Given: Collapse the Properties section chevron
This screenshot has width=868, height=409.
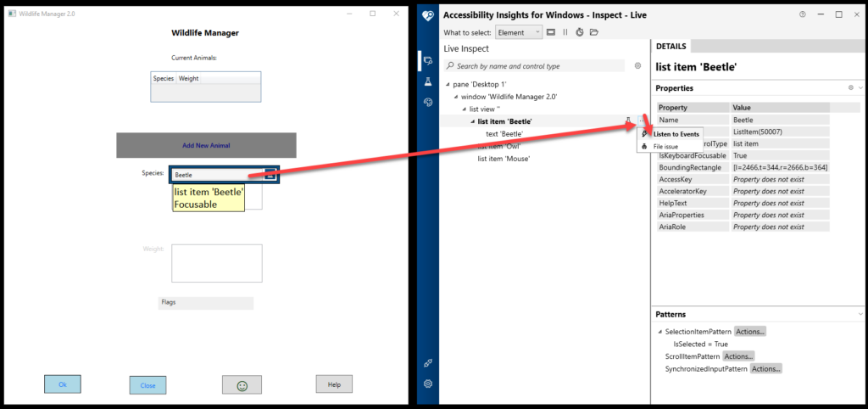Looking at the screenshot, I should coord(860,88).
